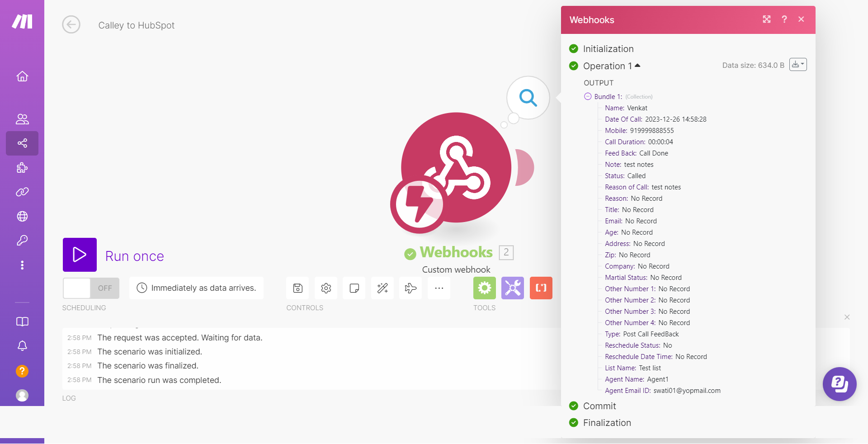Select the Feed Back: Call Done row

click(637, 153)
